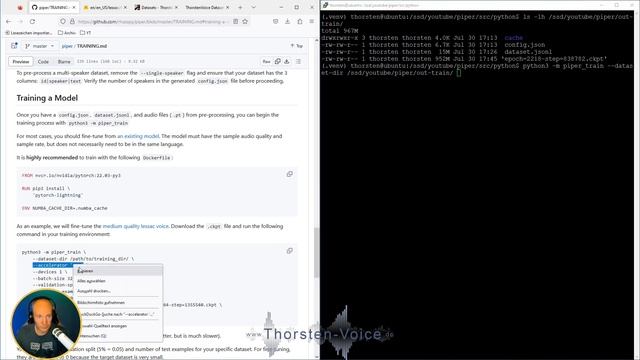Viewport: 640px width, 360px height.
Task: Go back with the browser back arrow
Action: point(9,21)
